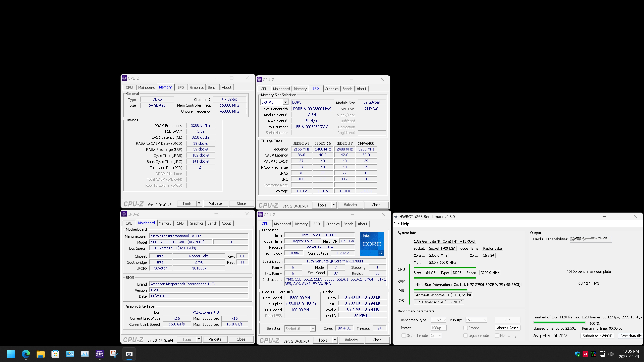Image resolution: width=644 pixels, height=362 pixels.
Task: Open the Priority Low dropdown
Action: [476, 320]
